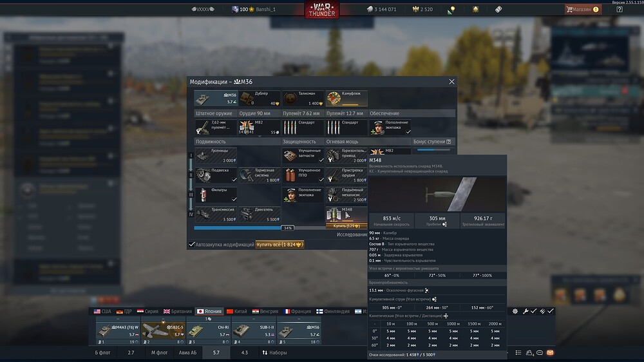Click the 54% research progress bar

click(x=281, y=227)
